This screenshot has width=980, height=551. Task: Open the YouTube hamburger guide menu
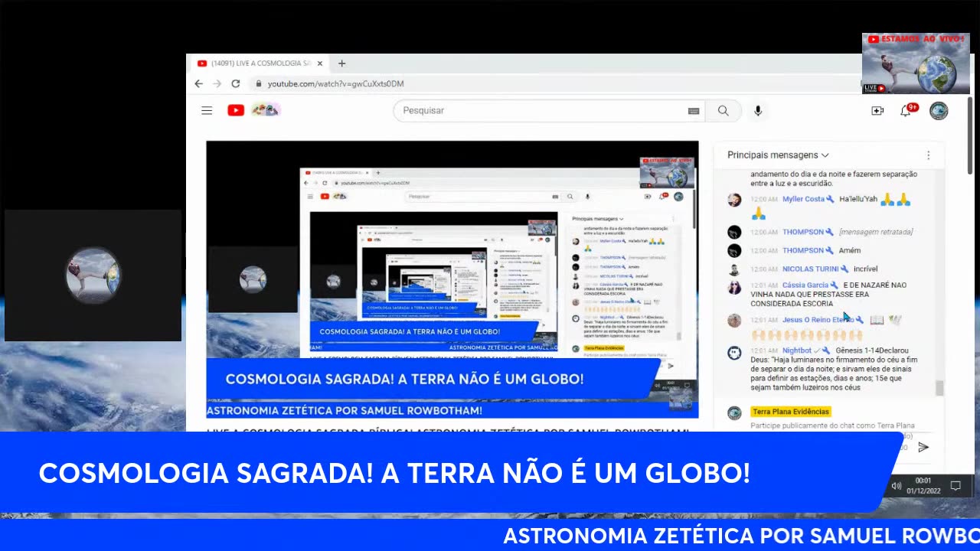pos(207,110)
